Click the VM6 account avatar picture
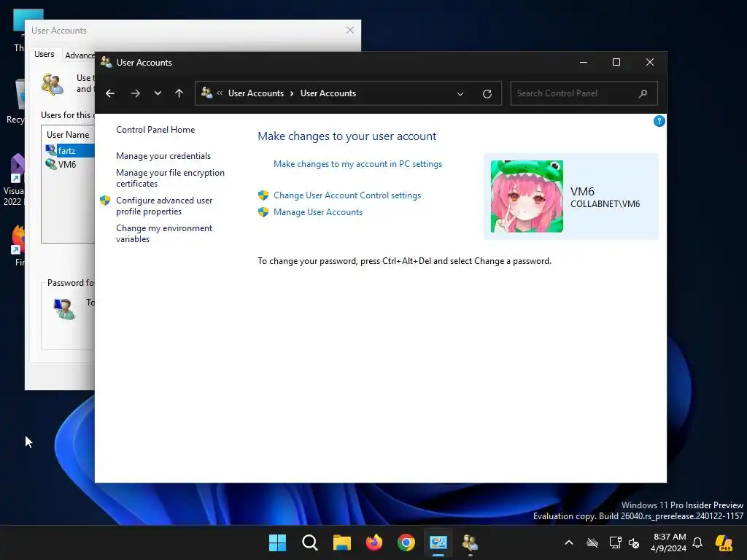The width and height of the screenshot is (747, 560). click(x=527, y=196)
